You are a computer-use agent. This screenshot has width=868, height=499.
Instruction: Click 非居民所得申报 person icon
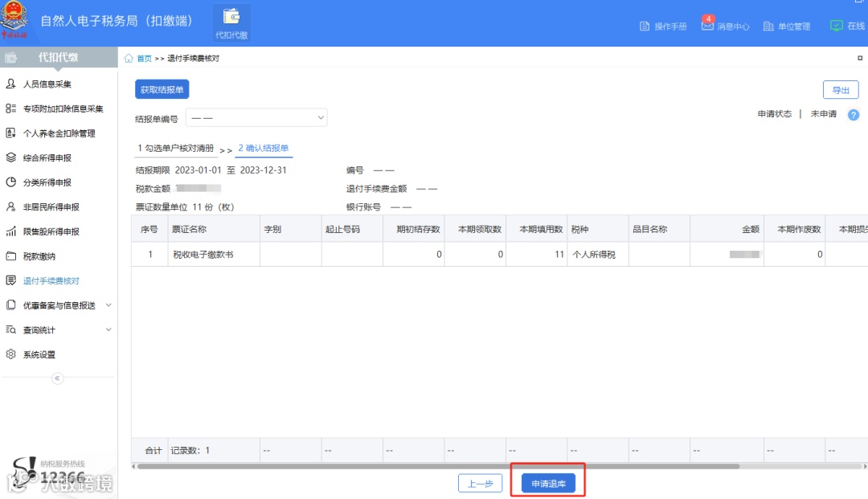[10, 207]
